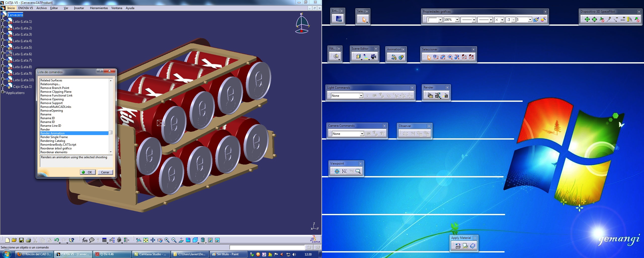Select the Rotate view icon
The width and height of the screenshot is (644, 258).
point(160,240)
